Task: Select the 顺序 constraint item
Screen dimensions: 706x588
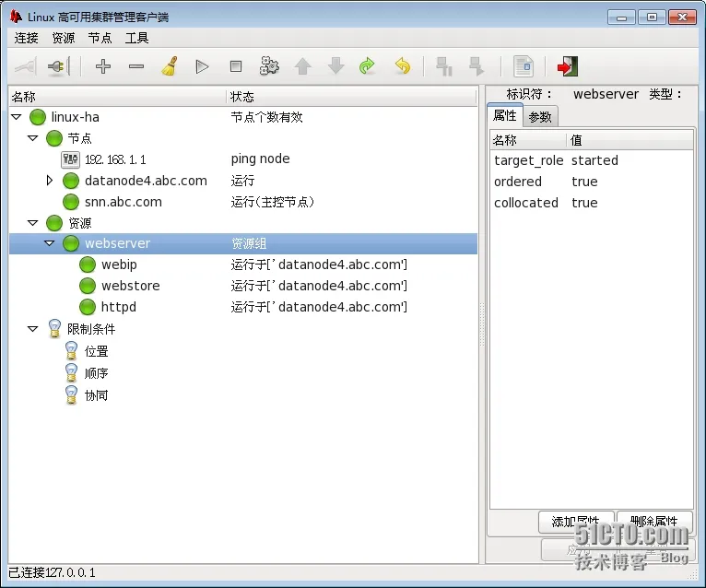Action: click(x=97, y=373)
